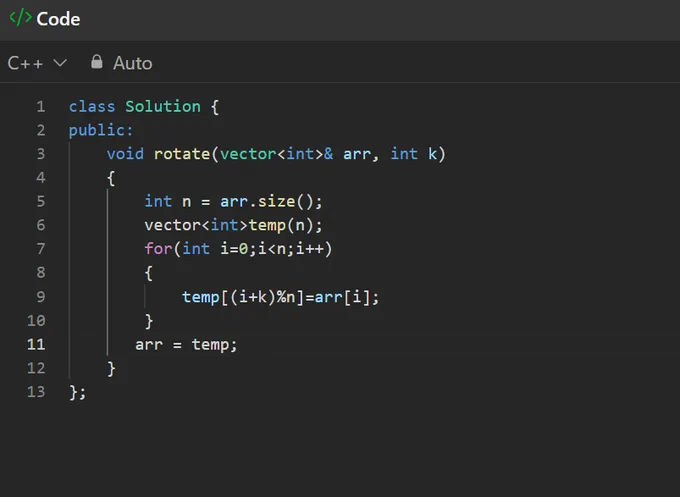
Task: Click 'temp[(i+k)%n]=arr[i];' statement
Action: click(x=281, y=297)
